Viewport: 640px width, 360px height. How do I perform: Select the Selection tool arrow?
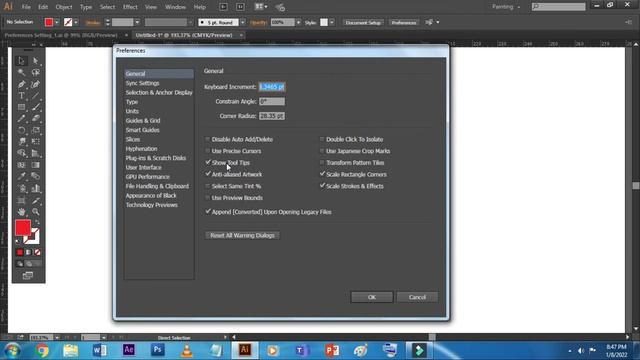pos(21,61)
